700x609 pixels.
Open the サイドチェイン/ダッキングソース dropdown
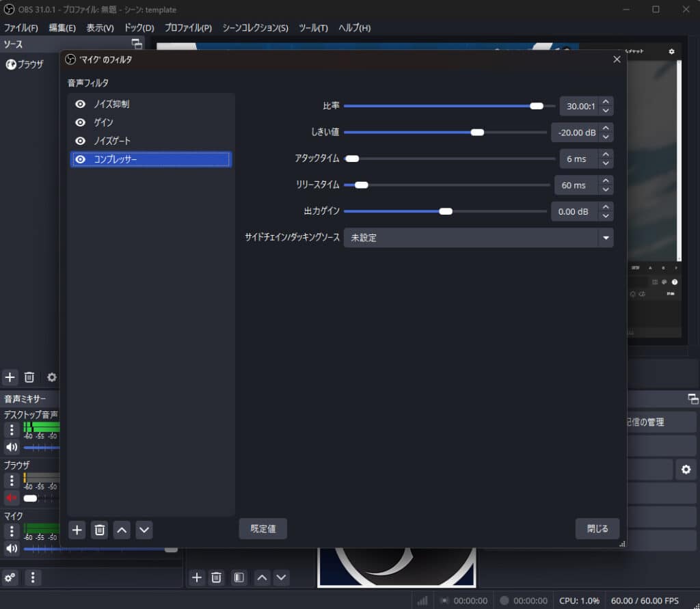[605, 238]
